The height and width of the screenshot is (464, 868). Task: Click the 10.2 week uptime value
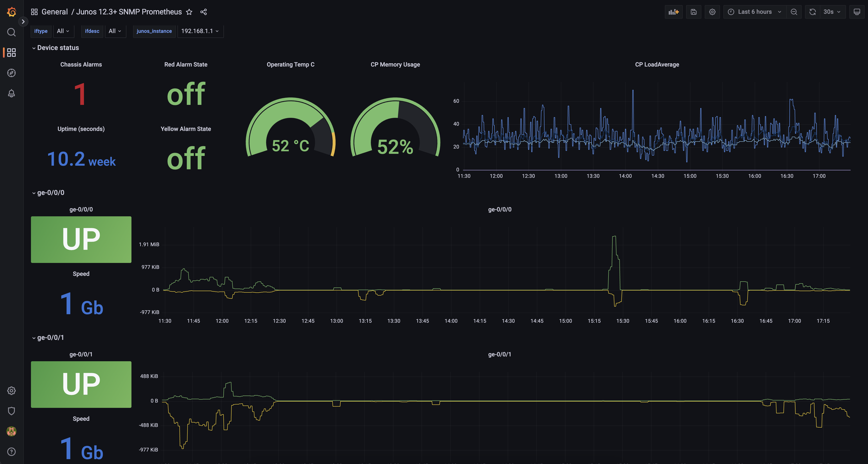click(x=81, y=159)
